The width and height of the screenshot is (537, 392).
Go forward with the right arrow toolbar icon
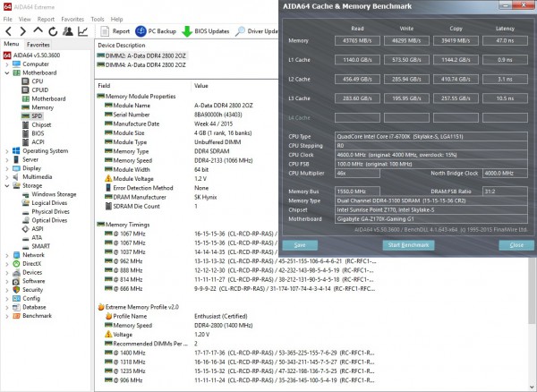[x=22, y=31]
